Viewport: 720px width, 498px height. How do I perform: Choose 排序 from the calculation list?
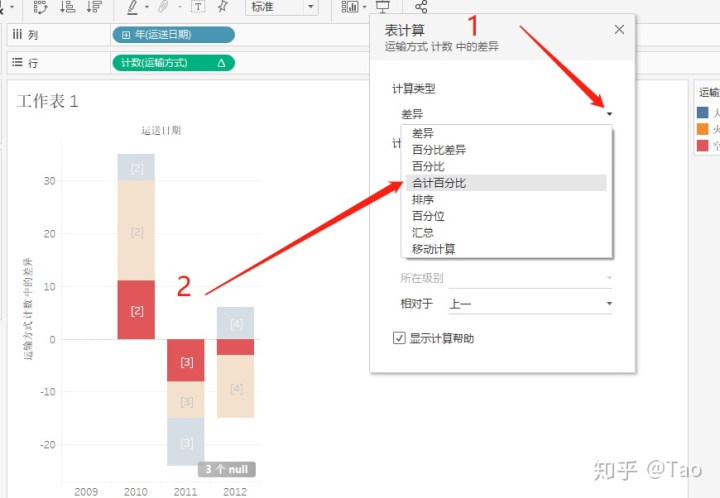[x=506, y=200]
